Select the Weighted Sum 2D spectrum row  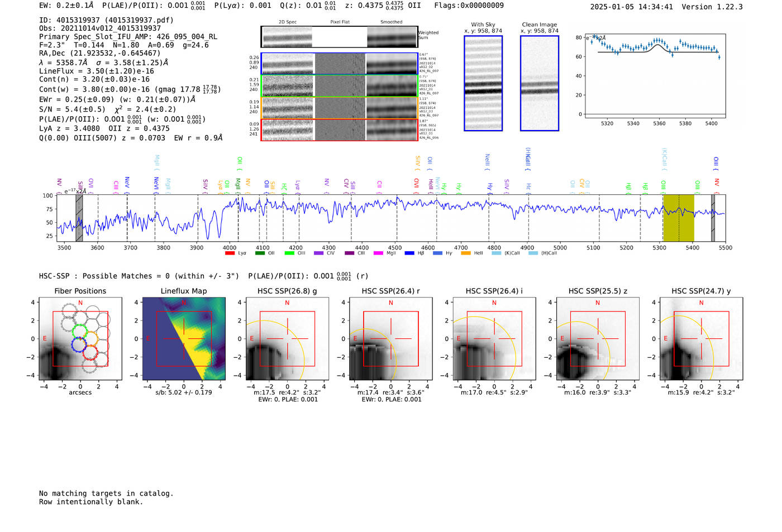pyautogui.click(x=340, y=37)
